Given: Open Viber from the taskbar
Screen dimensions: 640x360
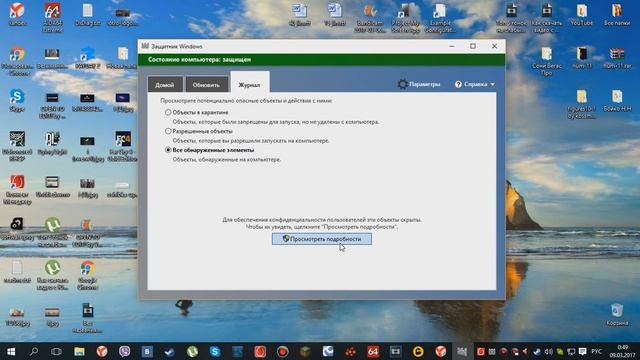Looking at the screenshot, I should (x=124, y=351).
